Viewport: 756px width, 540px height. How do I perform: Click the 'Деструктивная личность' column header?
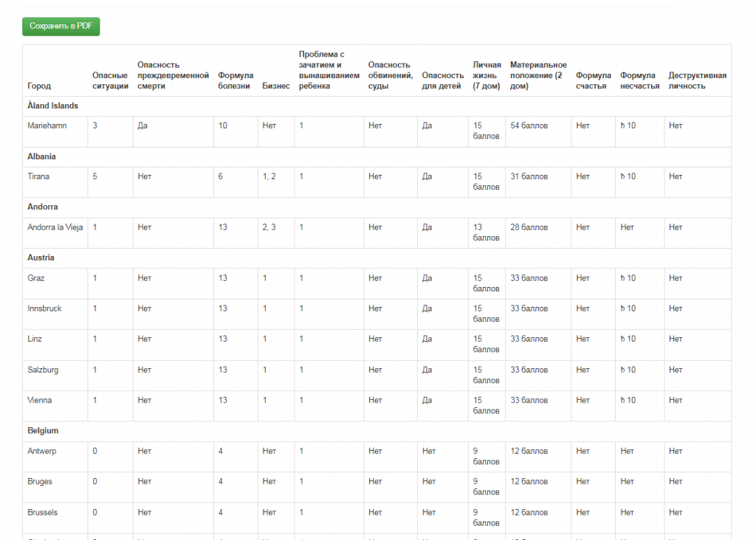tap(697, 80)
